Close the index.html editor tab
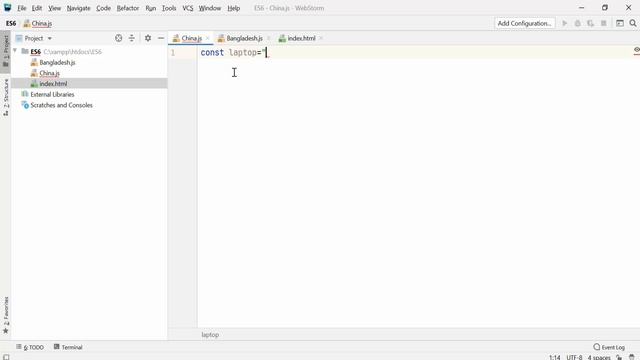This screenshot has width=640, height=360. pyautogui.click(x=321, y=38)
